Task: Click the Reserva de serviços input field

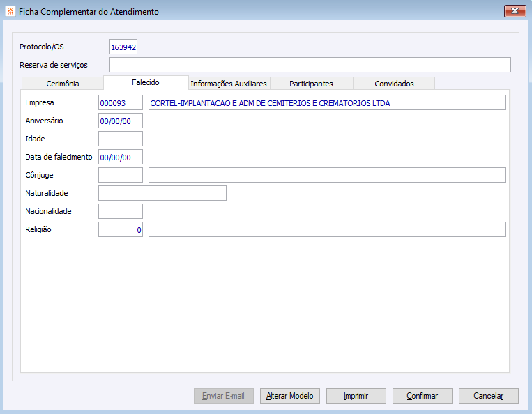Action: pyautogui.click(x=310, y=65)
